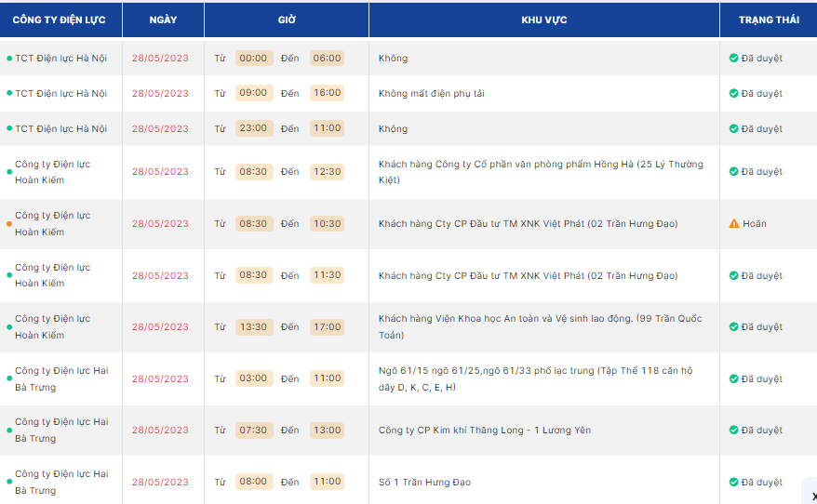Click the 16:00 end time badge

[327, 93]
